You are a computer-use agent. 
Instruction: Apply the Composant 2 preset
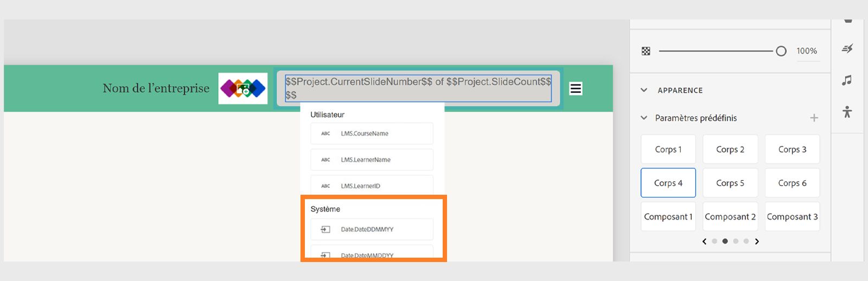730,216
